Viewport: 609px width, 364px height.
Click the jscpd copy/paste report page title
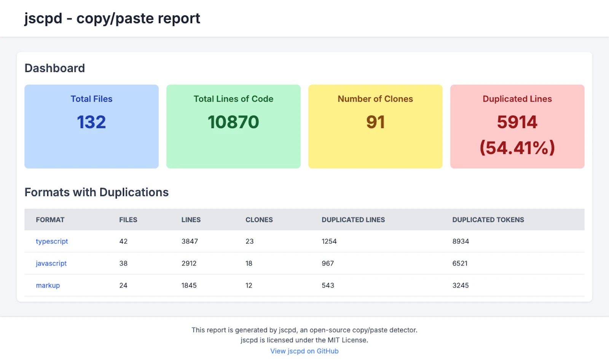[112, 18]
